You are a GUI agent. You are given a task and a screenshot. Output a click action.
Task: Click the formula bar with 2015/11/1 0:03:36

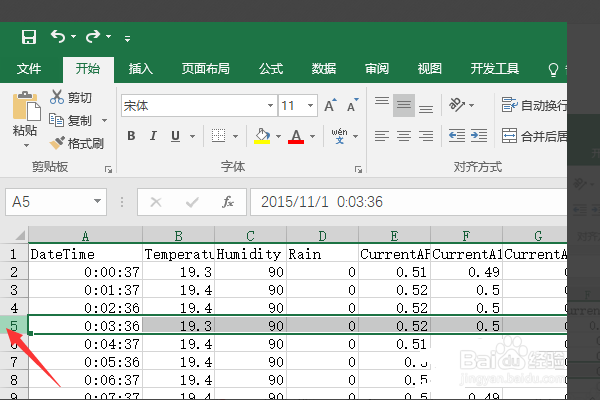[409, 202]
